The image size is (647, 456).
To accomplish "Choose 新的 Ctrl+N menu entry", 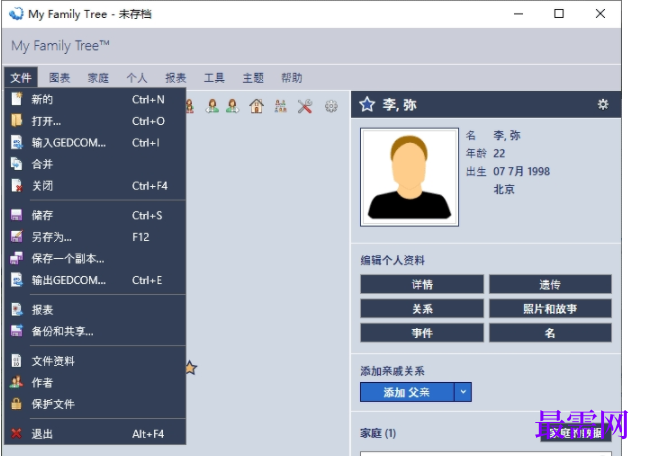I will click(95, 99).
